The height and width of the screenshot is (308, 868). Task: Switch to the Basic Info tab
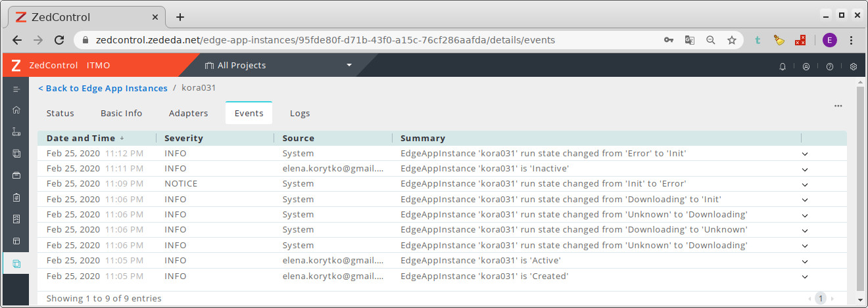point(121,113)
